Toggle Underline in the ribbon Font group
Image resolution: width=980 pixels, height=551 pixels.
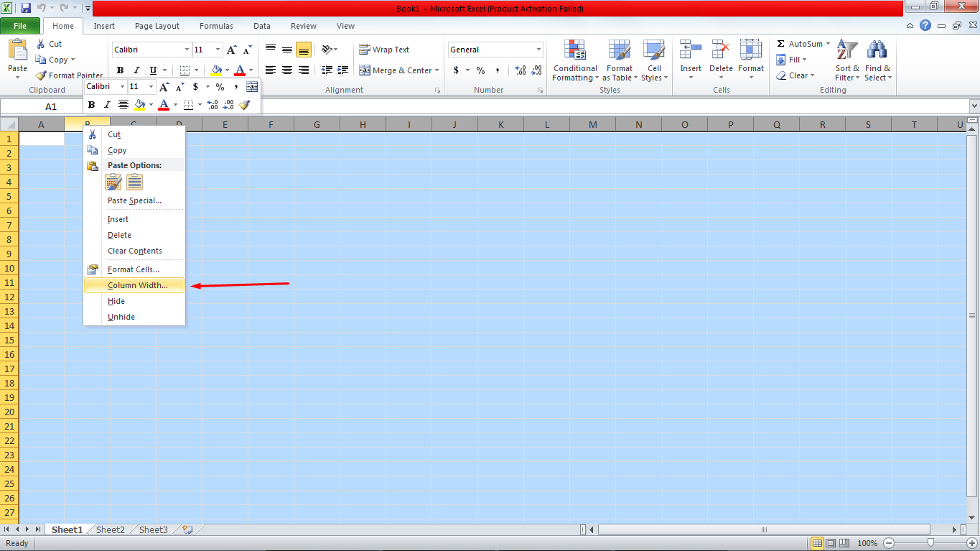[x=153, y=70]
